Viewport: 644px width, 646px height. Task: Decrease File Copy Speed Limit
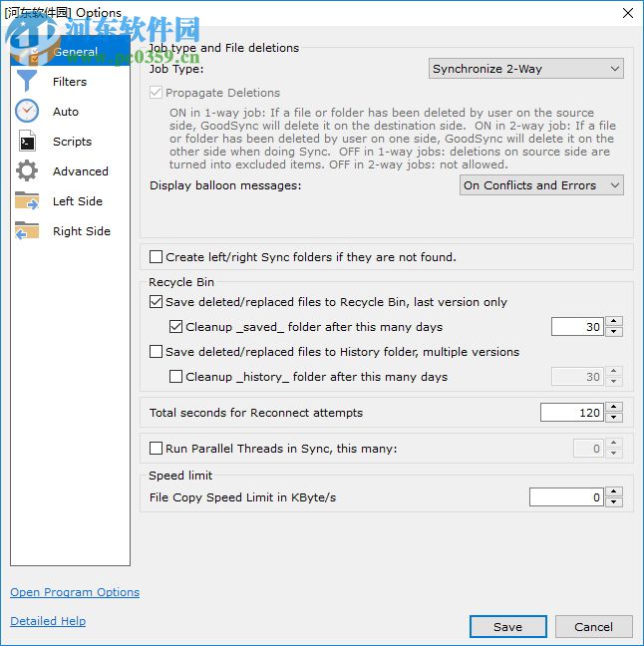click(614, 501)
